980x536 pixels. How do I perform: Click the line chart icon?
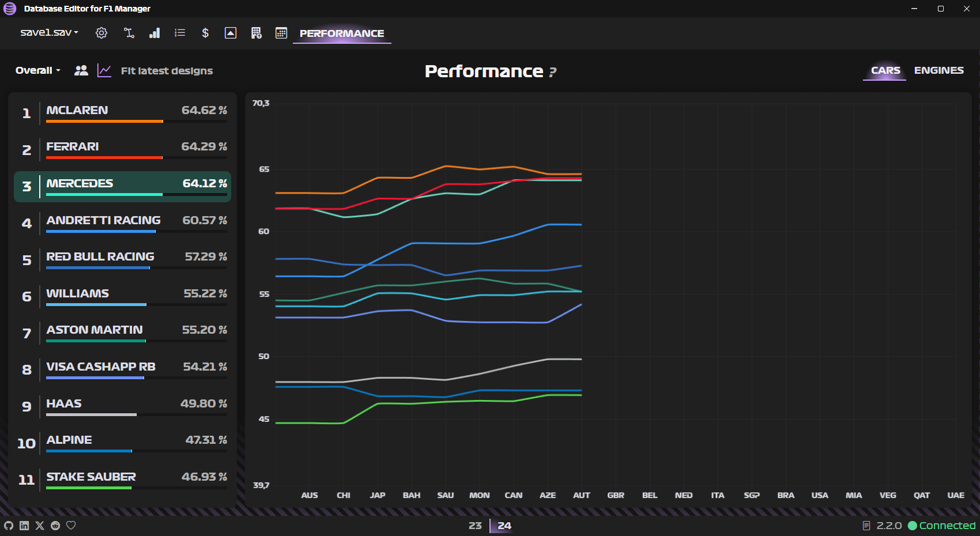pos(104,70)
